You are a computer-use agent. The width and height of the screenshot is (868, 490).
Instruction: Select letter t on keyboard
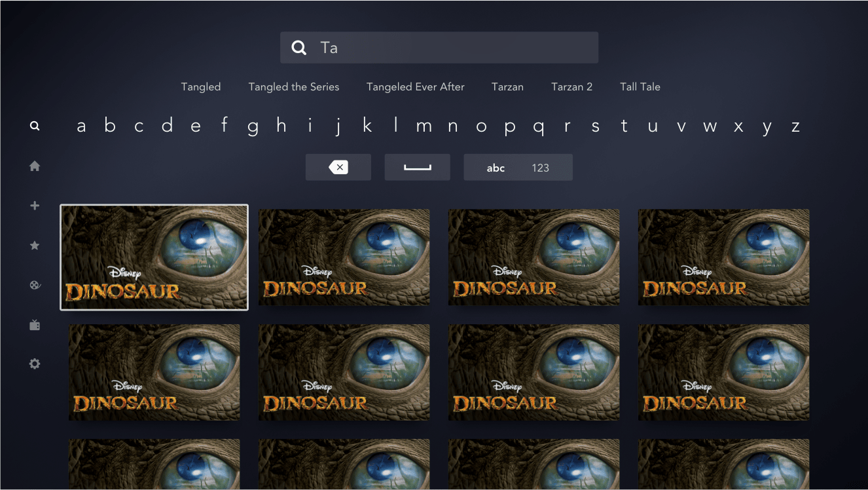[x=624, y=126]
